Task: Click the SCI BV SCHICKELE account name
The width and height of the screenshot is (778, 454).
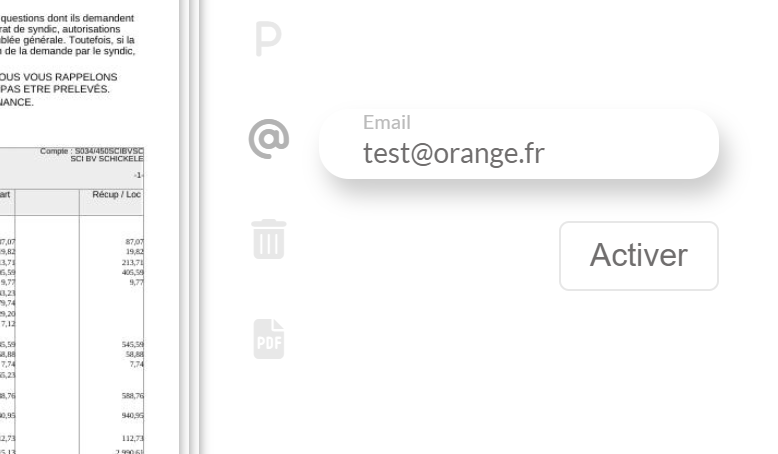Action: 107,159
